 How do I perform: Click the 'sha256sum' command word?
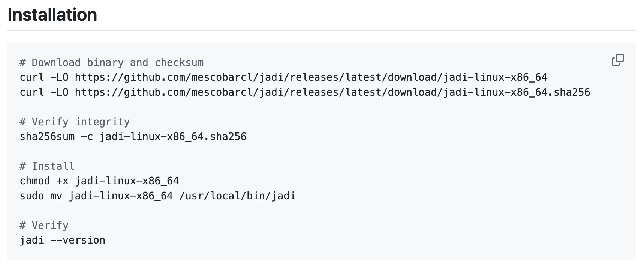point(47,137)
